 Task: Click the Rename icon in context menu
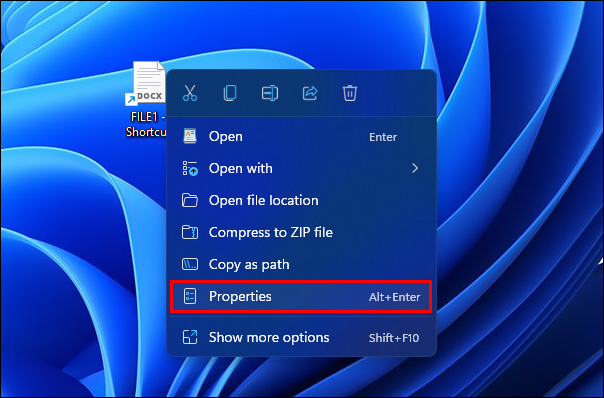[270, 93]
